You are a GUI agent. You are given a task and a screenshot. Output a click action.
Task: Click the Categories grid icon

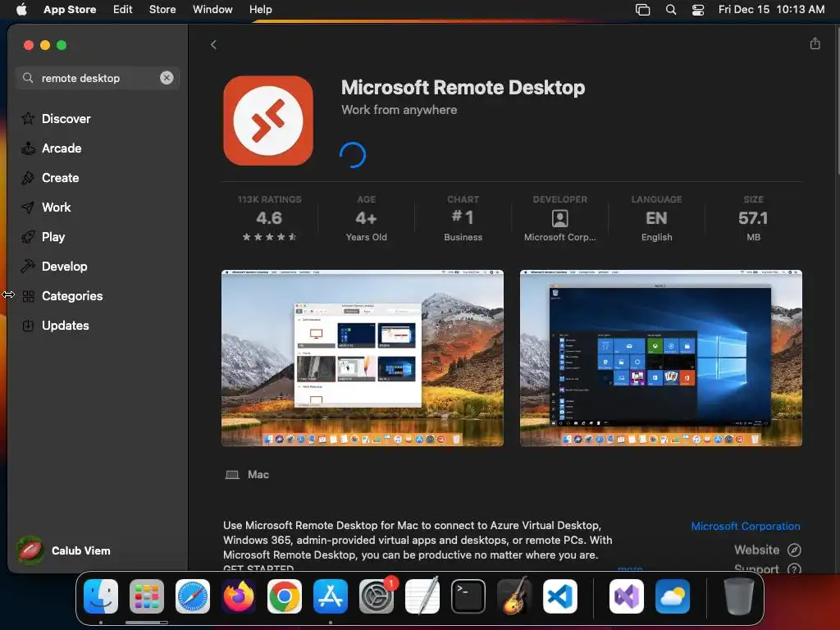click(29, 295)
